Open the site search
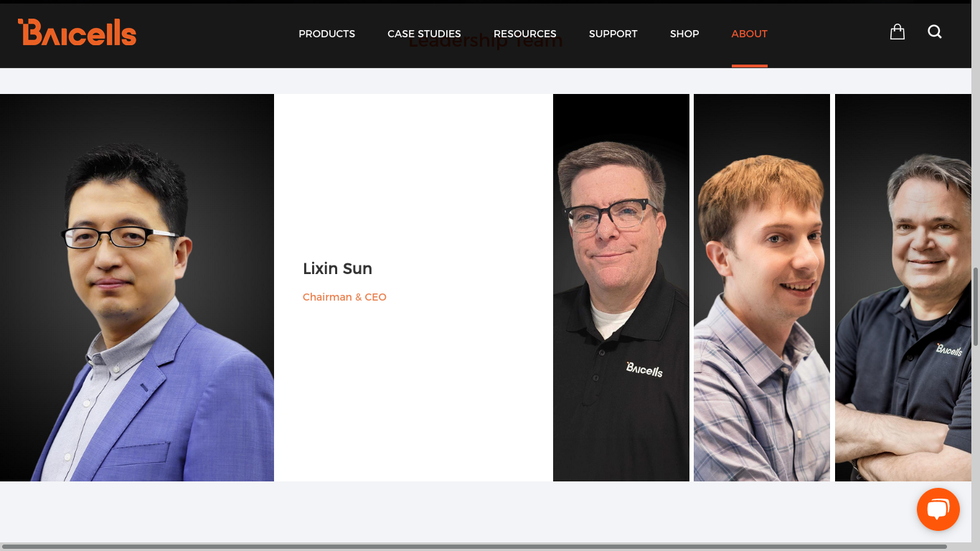Screen dimensions: 980x551 pyautogui.click(x=934, y=32)
